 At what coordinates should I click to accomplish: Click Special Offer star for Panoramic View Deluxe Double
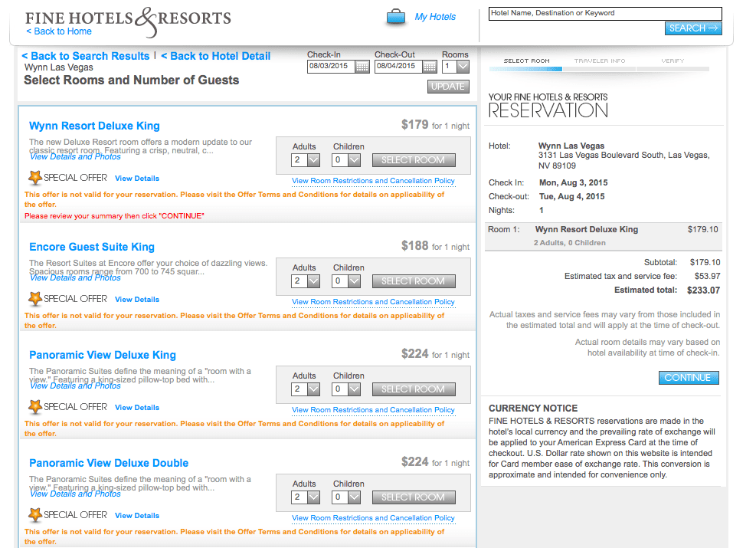[x=35, y=515]
